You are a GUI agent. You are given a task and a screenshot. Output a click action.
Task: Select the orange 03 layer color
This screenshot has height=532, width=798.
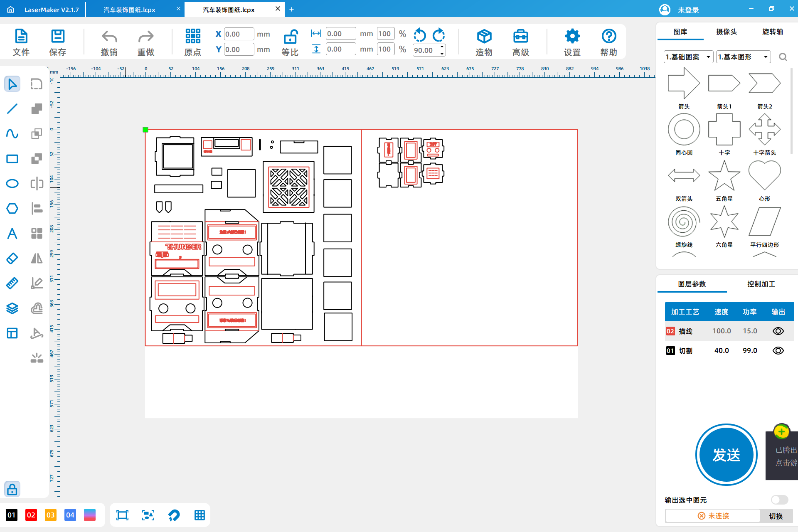[51, 515]
